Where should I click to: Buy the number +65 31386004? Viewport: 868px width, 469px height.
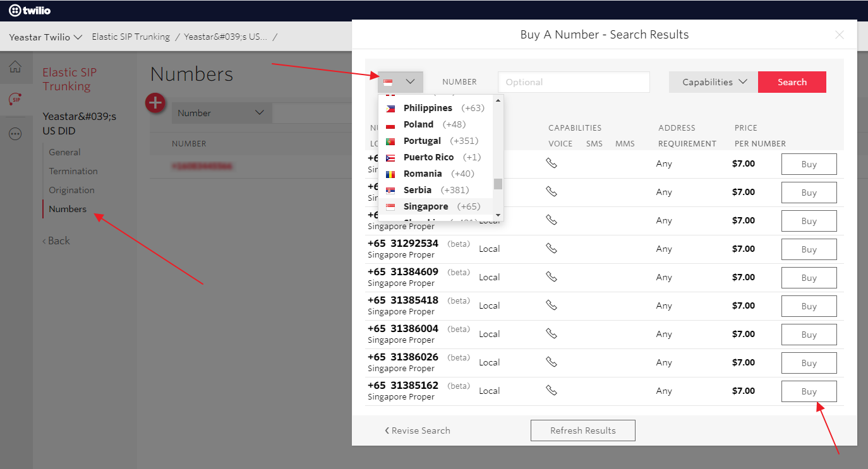809,335
